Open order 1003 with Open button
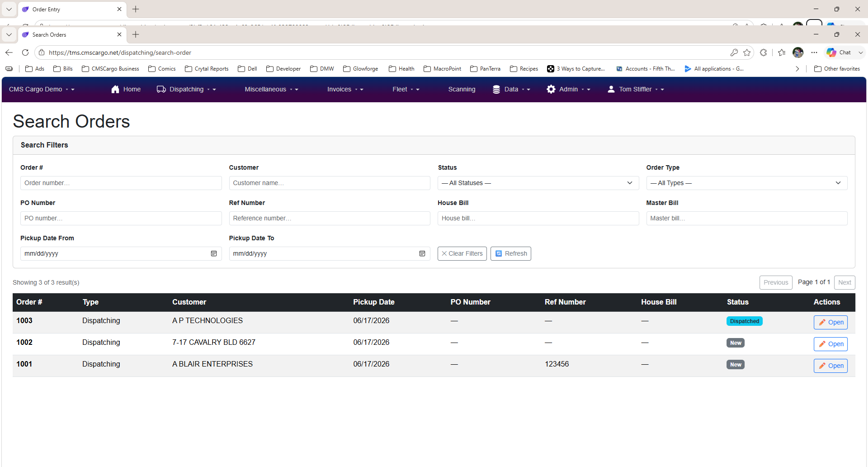The width and height of the screenshot is (868, 467). click(830, 322)
